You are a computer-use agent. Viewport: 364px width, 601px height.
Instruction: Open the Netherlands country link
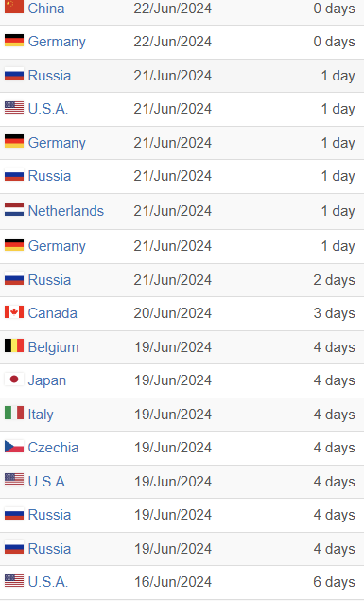[66, 211]
